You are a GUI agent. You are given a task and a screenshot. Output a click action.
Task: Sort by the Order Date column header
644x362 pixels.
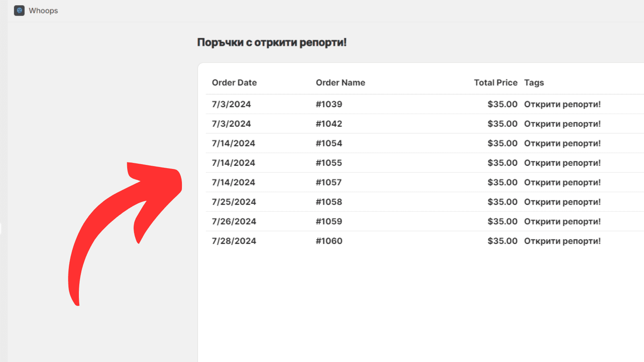coord(234,82)
